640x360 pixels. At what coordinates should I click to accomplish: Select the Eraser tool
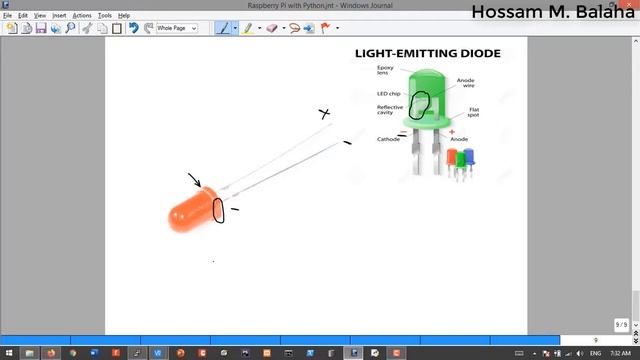[x=272, y=28]
